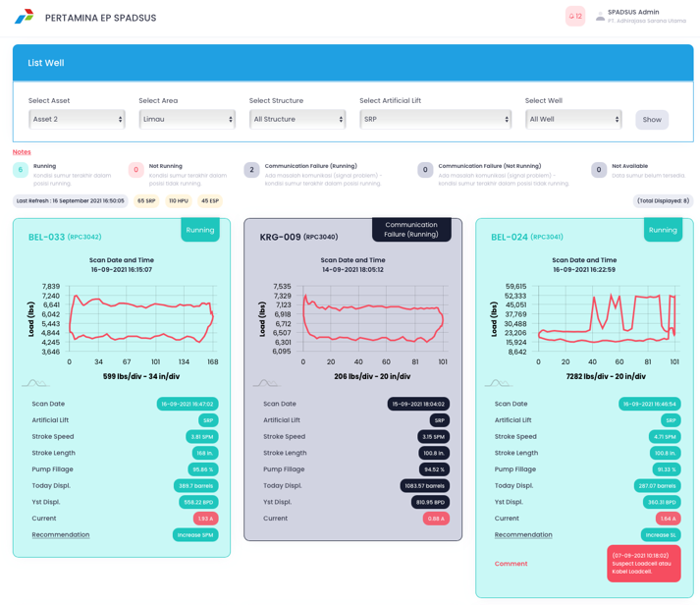Click the small chart icon under BEL-033 graph

click(x=35, y=382)
